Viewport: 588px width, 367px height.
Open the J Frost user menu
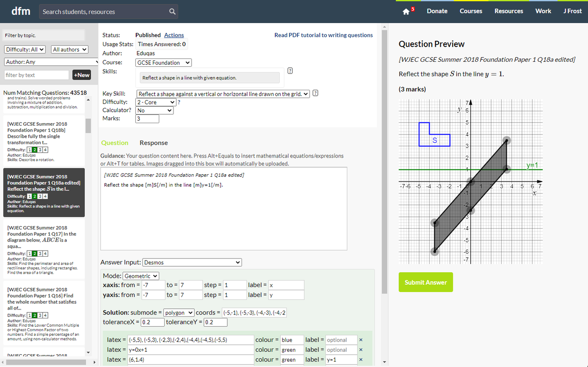click(573, 11)
